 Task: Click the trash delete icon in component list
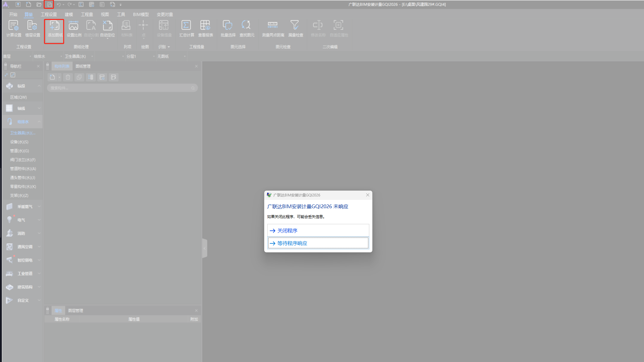pyautogui.click(x=68, y=77)
